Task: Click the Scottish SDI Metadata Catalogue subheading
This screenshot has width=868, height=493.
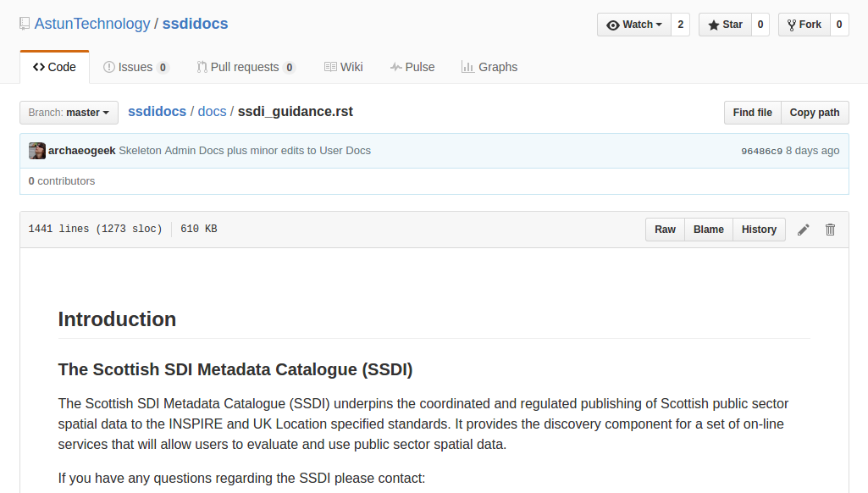Action: pyautogui.click(x=235, y=369)
